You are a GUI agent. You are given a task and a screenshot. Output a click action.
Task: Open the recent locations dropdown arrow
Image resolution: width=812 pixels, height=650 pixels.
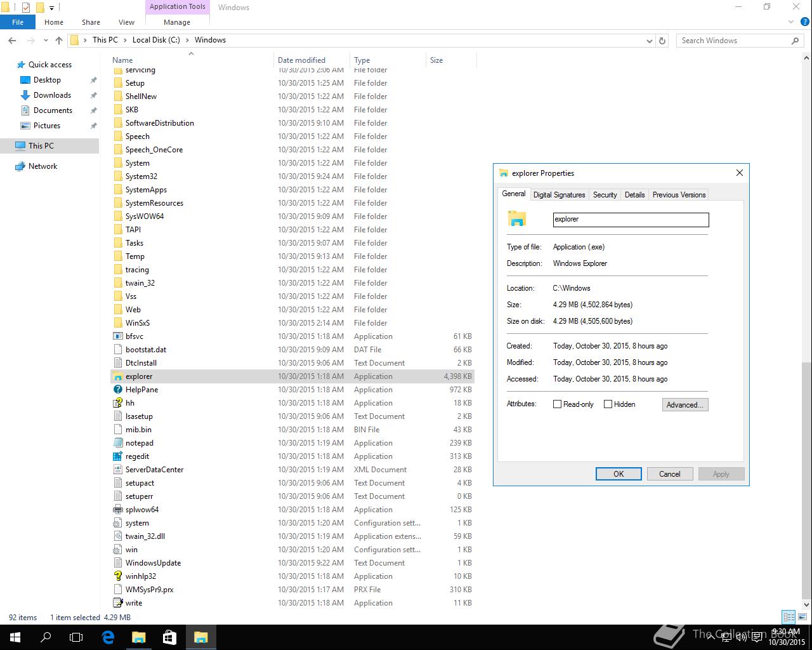pos(46,40)
